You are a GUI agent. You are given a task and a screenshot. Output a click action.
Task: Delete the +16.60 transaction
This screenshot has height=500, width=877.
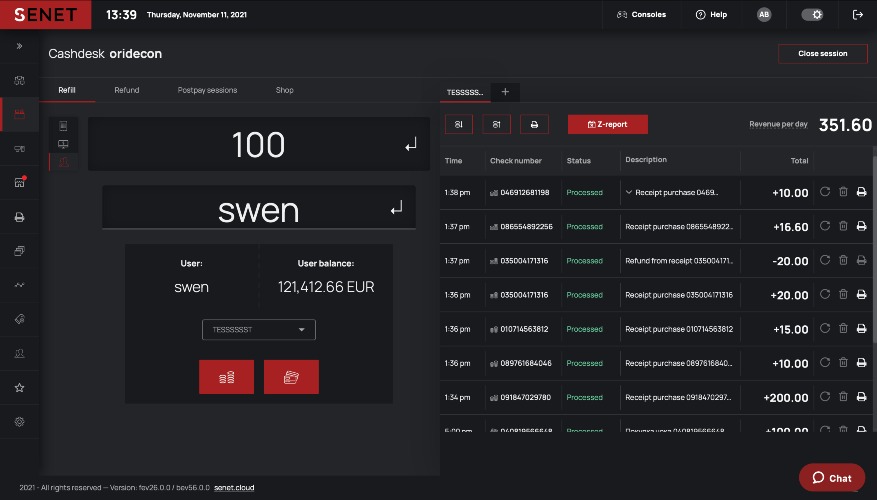[x=843, y=226]
